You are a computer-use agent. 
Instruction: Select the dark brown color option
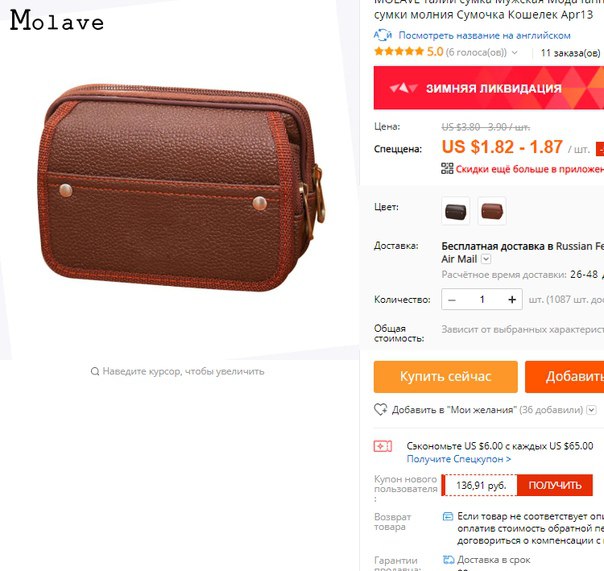[x=456, y=211]
